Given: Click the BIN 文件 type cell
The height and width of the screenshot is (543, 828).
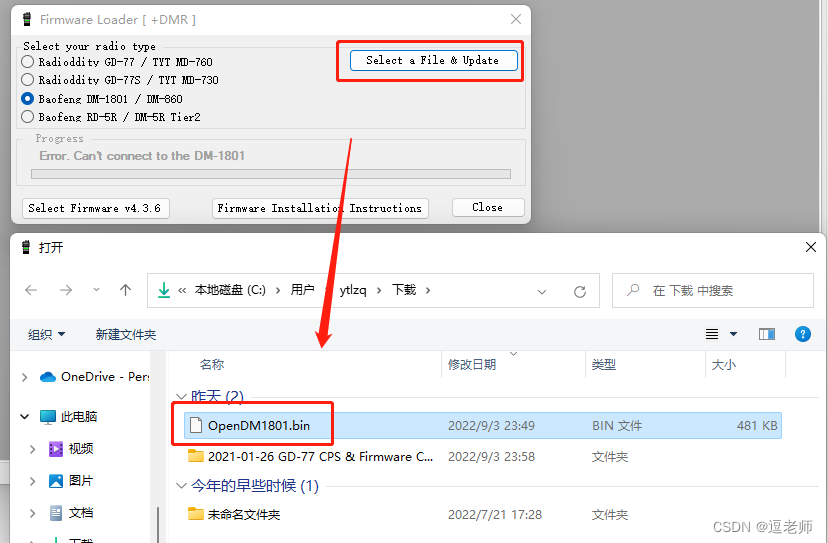Looking at the screenshot, I should (616, 426).
